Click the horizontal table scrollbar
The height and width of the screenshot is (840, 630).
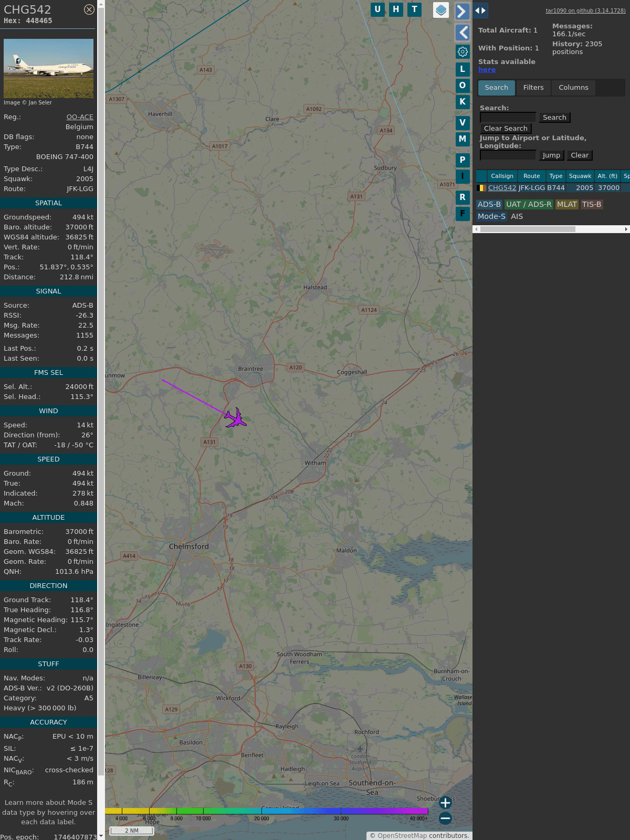(x=528, y=229)
